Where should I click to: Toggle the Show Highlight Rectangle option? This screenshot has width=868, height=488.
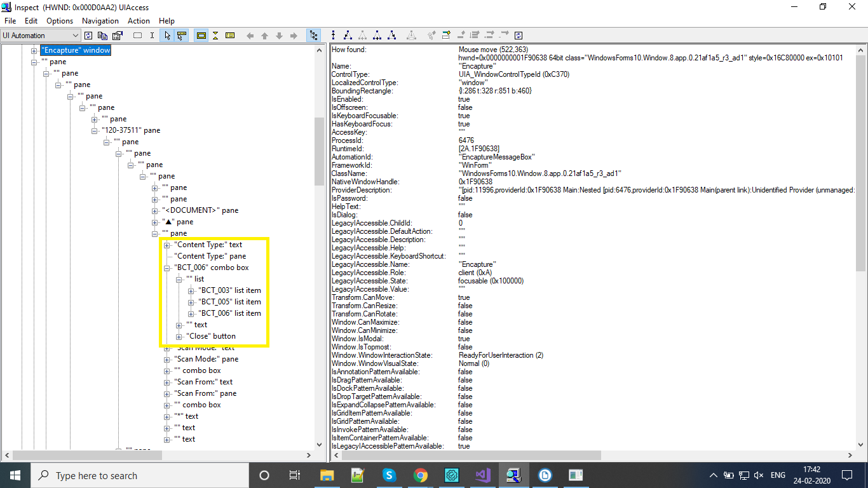point(201,35)
